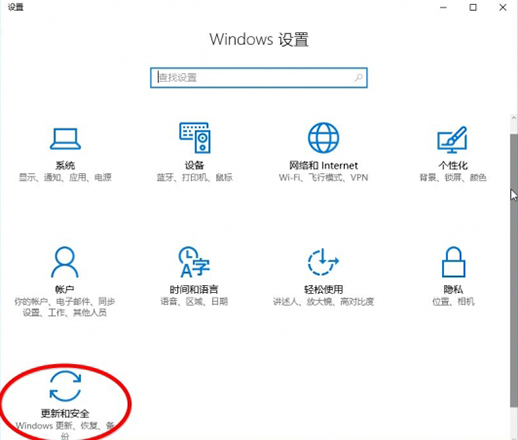The height and width of the screenshot is (440, 518).
Task: Click the vertical scrollbar thumb
Action: (514, 271)
